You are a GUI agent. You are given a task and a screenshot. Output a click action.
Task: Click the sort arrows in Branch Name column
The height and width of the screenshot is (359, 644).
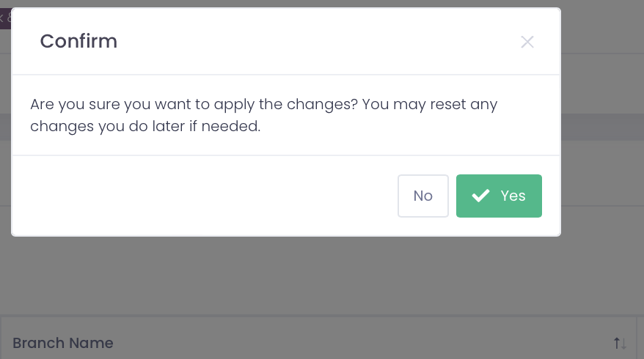pos(620,343)
